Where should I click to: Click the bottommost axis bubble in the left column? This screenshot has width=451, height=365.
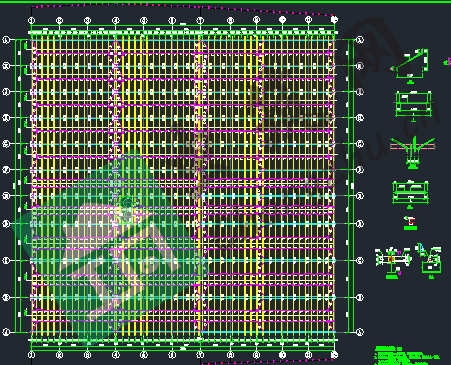[6, 332]
